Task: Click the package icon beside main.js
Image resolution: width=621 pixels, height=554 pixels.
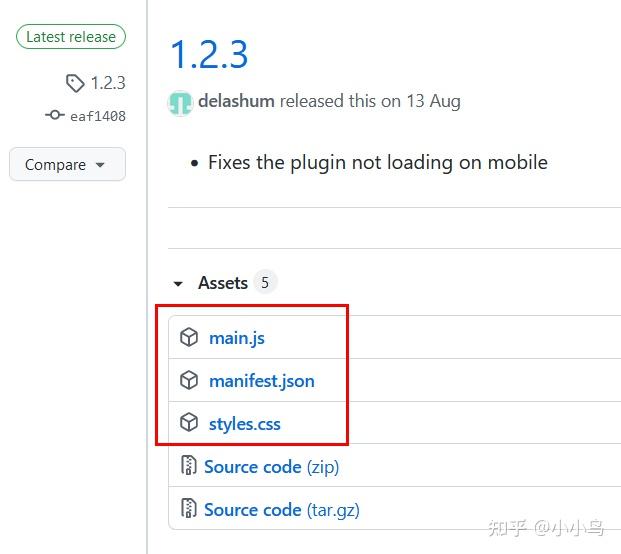Action: [189, 338]
